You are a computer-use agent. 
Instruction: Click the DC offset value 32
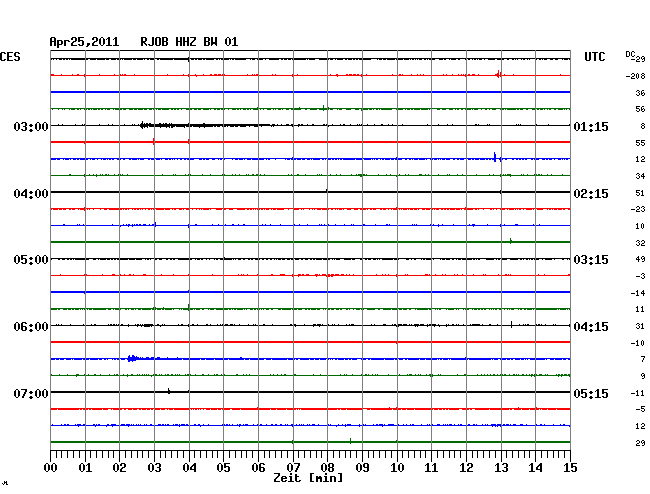click(640, 243)
